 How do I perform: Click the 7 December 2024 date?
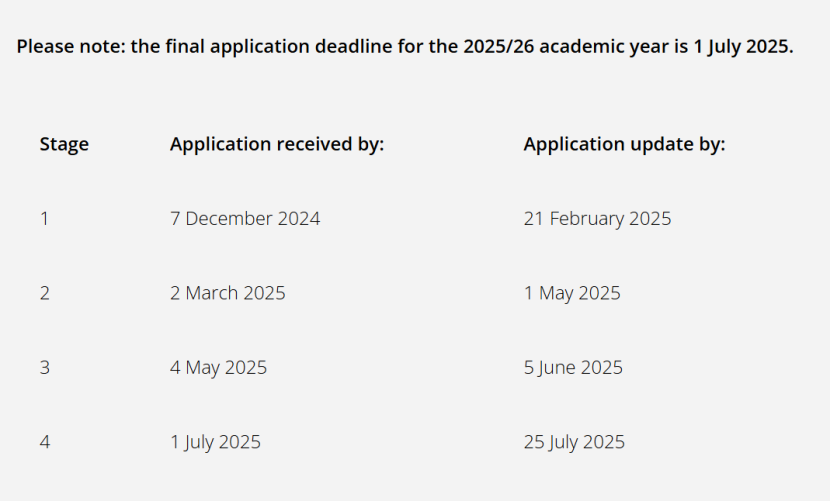[x=245, y=219]
